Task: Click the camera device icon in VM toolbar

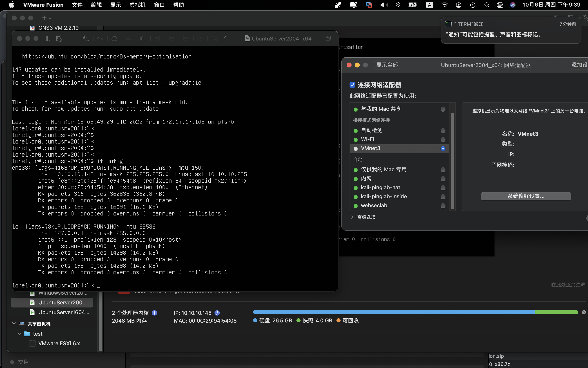Action: coord(129,38)
